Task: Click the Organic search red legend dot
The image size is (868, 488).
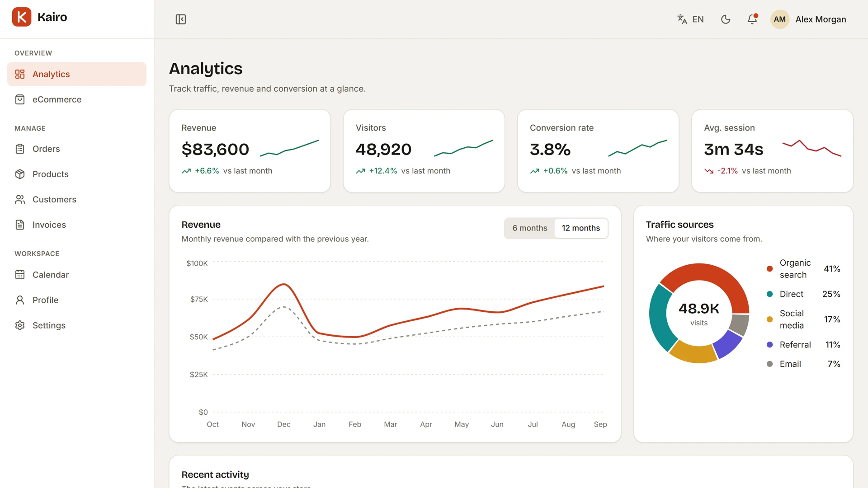Action: 769,269
